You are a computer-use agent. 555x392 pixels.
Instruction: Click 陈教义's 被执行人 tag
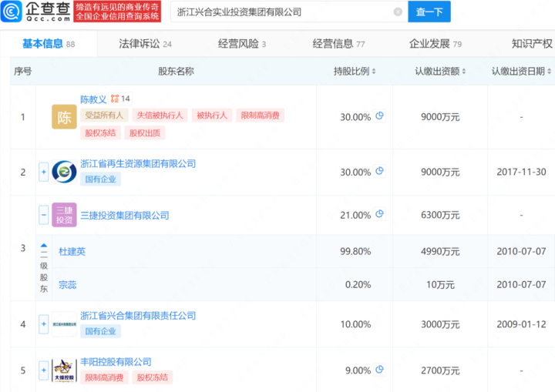click(x=212, y=116)
